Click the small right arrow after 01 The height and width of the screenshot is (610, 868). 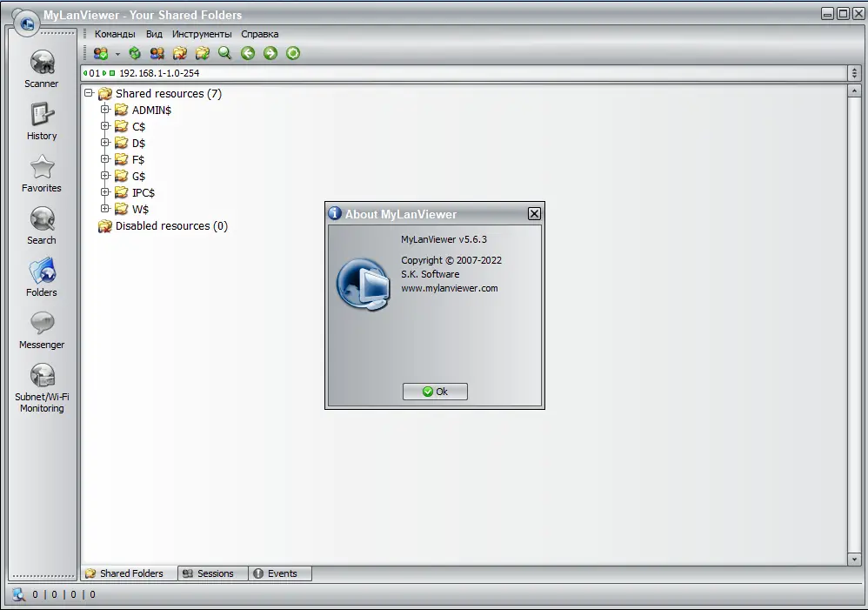104,73
